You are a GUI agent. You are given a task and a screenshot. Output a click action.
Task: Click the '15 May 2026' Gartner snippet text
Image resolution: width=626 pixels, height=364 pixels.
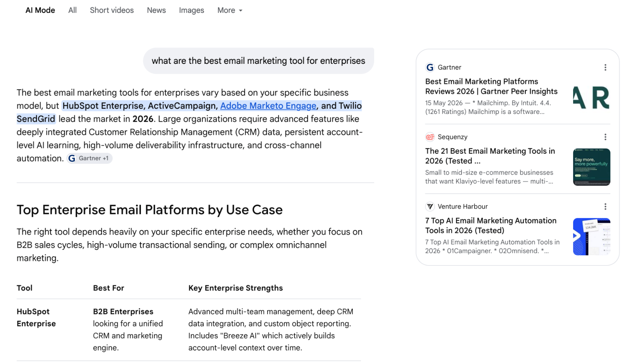tap(488, 107)
